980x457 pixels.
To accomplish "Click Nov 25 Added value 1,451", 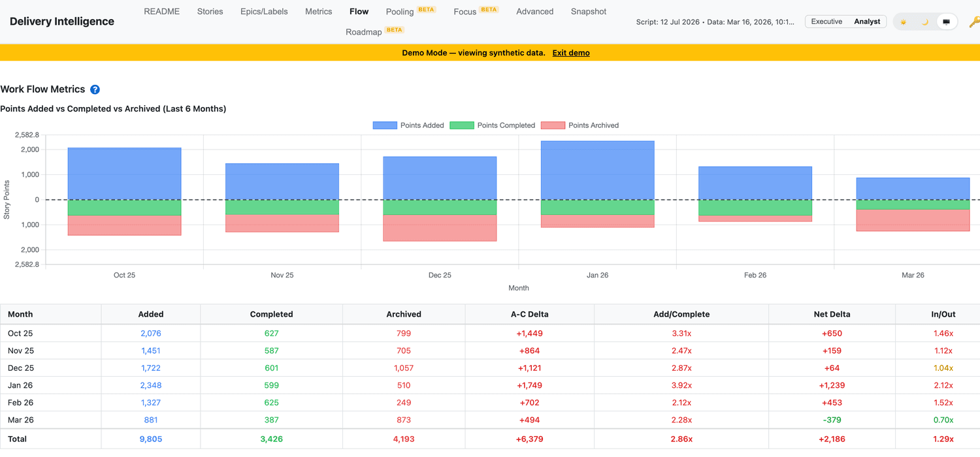I will (x=151, y=351).
